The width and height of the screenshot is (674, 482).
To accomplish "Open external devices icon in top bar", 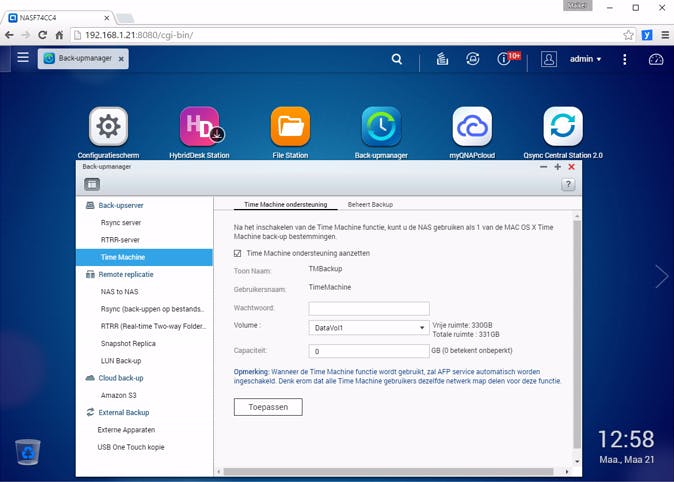I will point(472,58).
